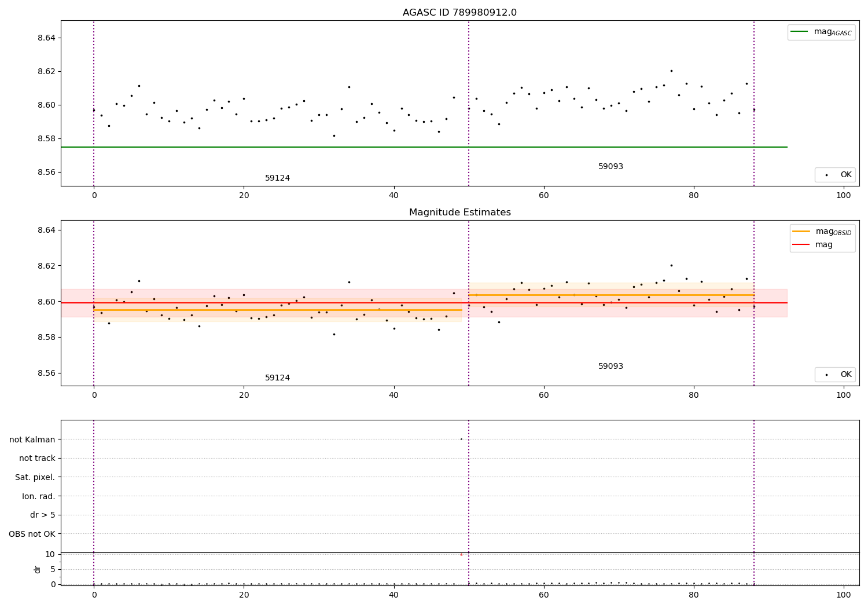Click the green mag AGASC legend line sample
This screenshot has height=608, width=868.
pos(799,32)
